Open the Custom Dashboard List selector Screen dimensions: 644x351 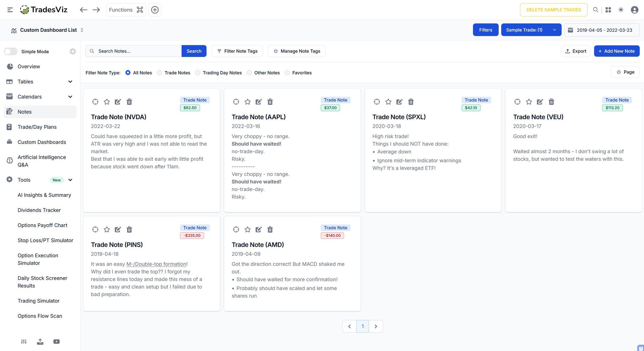point(48,30)
